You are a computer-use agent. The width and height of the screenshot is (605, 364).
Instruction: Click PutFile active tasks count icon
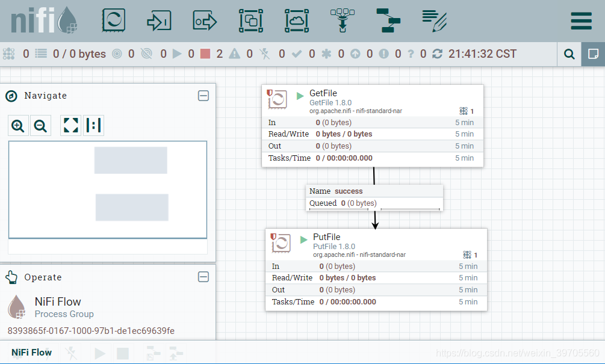point(467,255)
